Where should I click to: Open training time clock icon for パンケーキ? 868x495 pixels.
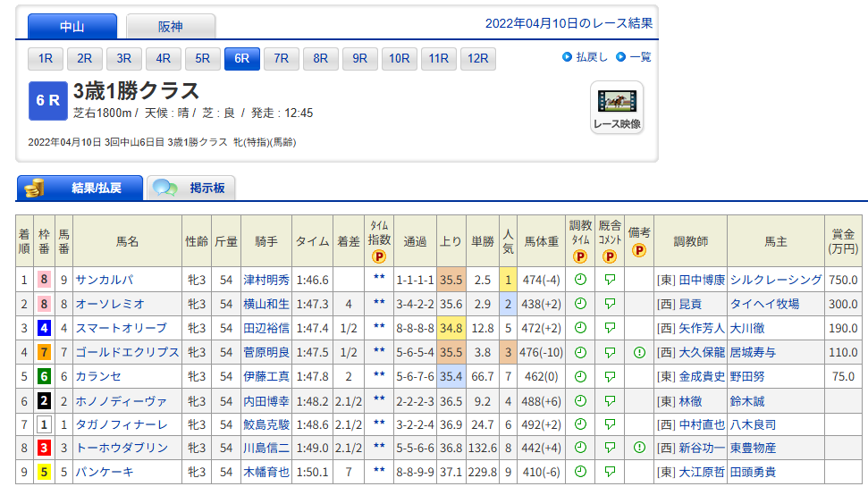pos(580,473)
